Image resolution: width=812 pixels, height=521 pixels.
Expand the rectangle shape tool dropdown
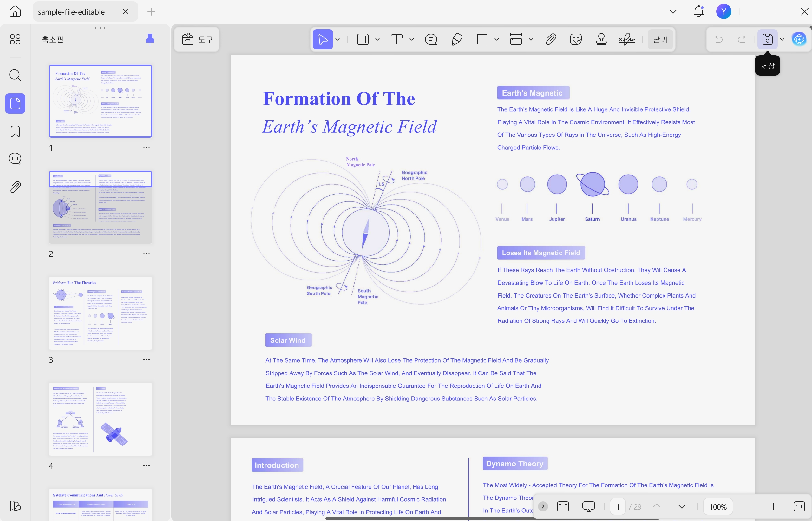(496, 40)
